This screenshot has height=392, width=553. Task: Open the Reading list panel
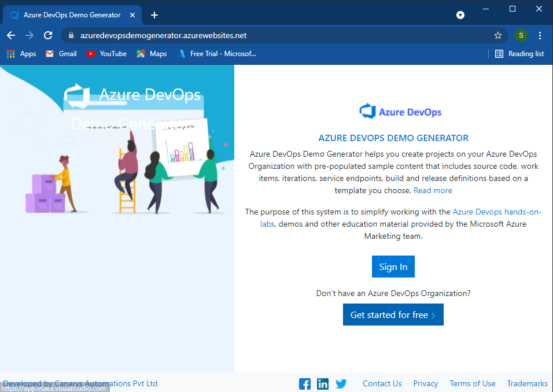click(x=519, y=53)
